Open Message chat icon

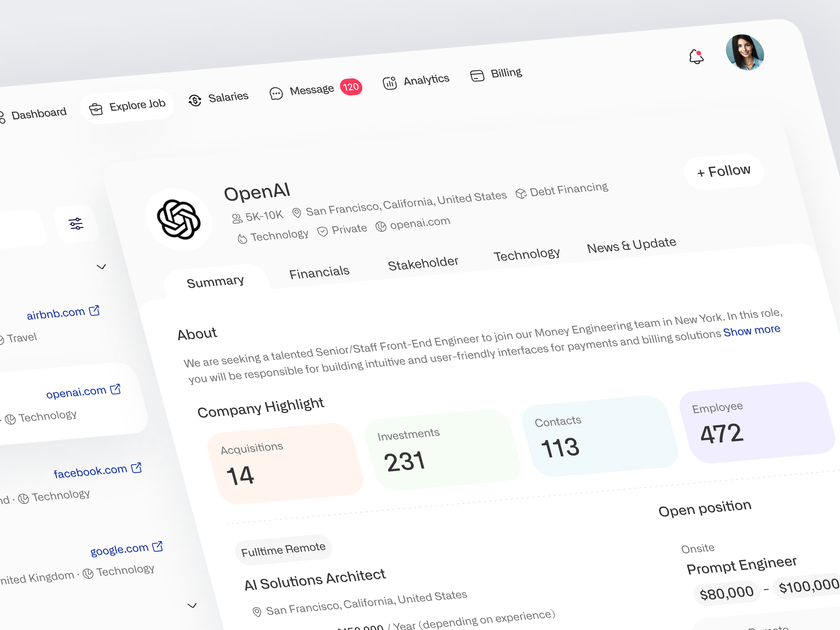(x=276, y=93)
